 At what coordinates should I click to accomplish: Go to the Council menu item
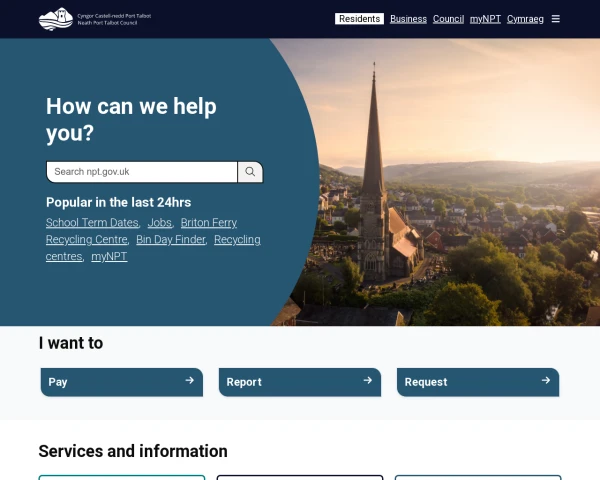[x=448, y=19]
